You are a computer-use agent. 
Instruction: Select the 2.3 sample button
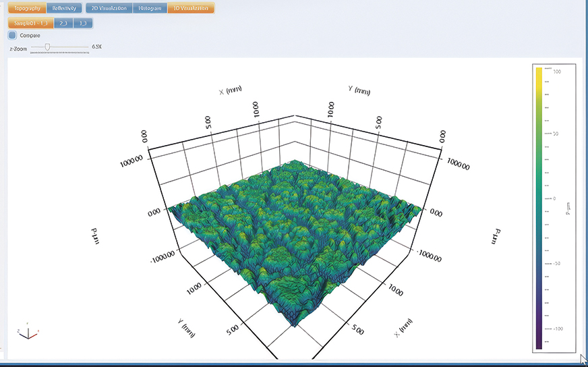63,23
